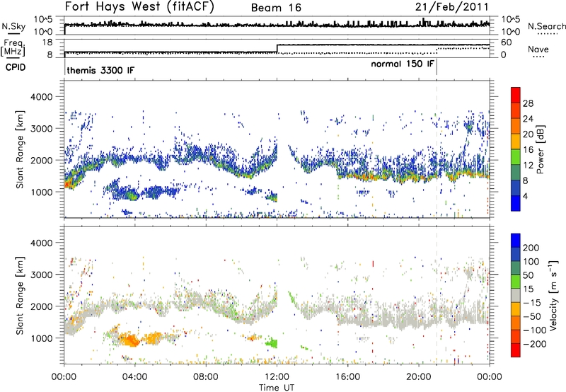Click the "200" tick on the Velocity colorbar
The height and width of the screenshot is (392, 566).
[x=531, y=248]
